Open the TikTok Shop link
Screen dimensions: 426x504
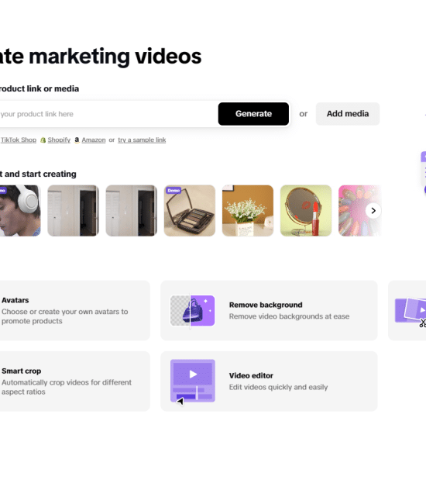coord(19,140)
